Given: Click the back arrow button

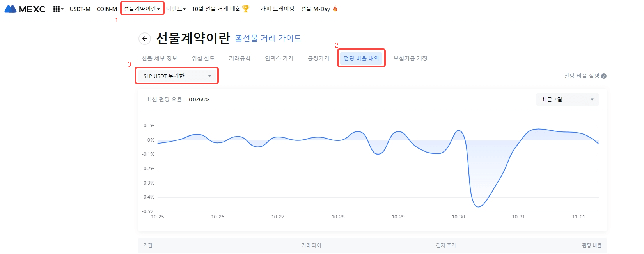Looking at the screenshot, I should pyautogui.click(x=145, y=38).
